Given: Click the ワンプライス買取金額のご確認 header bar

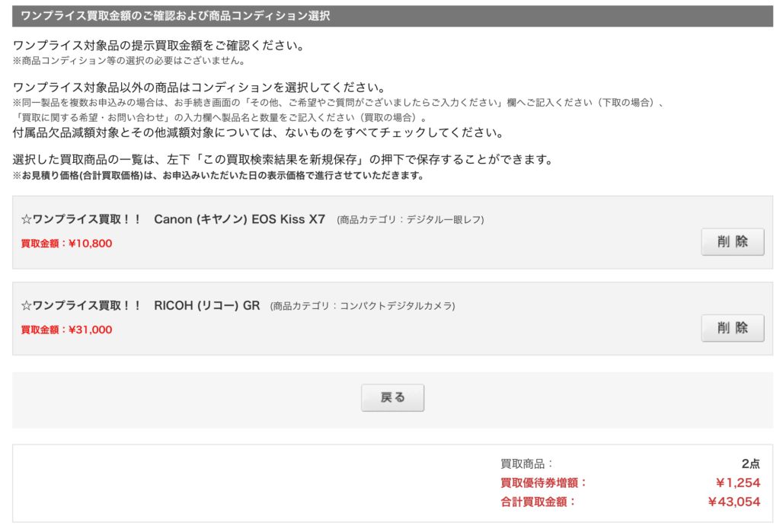Looking at the screenshot, I should (x=392, y=16).
